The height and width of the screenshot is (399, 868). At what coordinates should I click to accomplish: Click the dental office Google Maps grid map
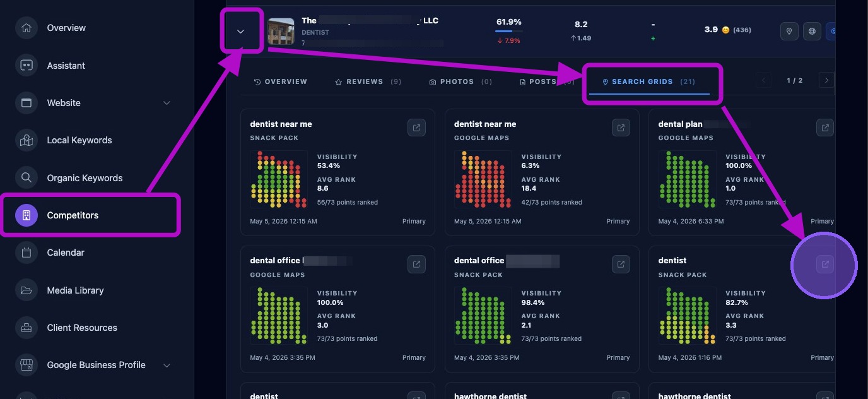[x=279, y=316]
